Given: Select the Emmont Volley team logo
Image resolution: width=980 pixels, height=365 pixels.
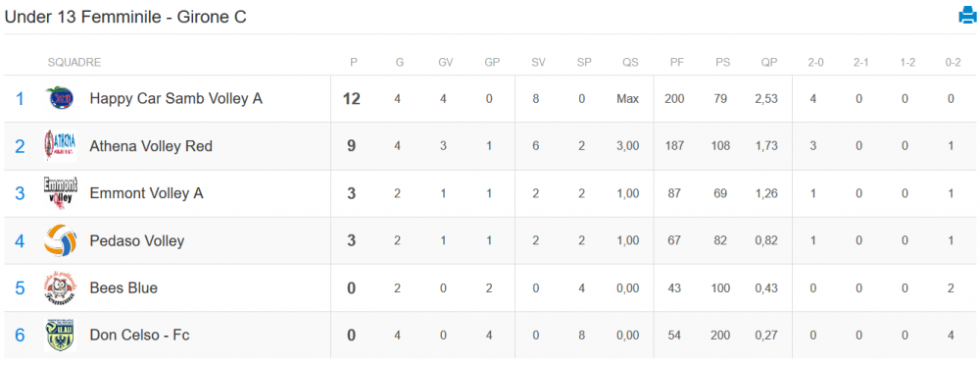Looking at the screenshot, I should (x=61, y=193).
